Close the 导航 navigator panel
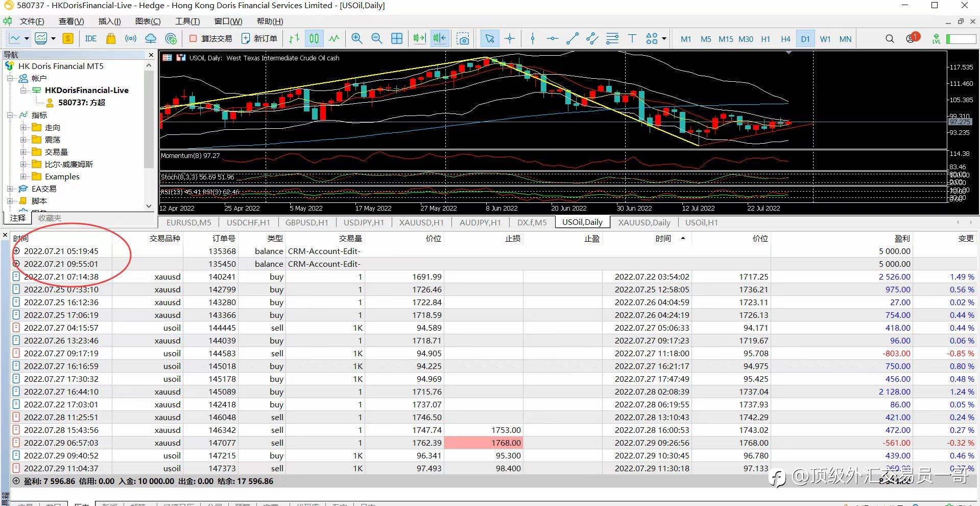980x506 pixels. pyautogui.click(x=151, y=55)
